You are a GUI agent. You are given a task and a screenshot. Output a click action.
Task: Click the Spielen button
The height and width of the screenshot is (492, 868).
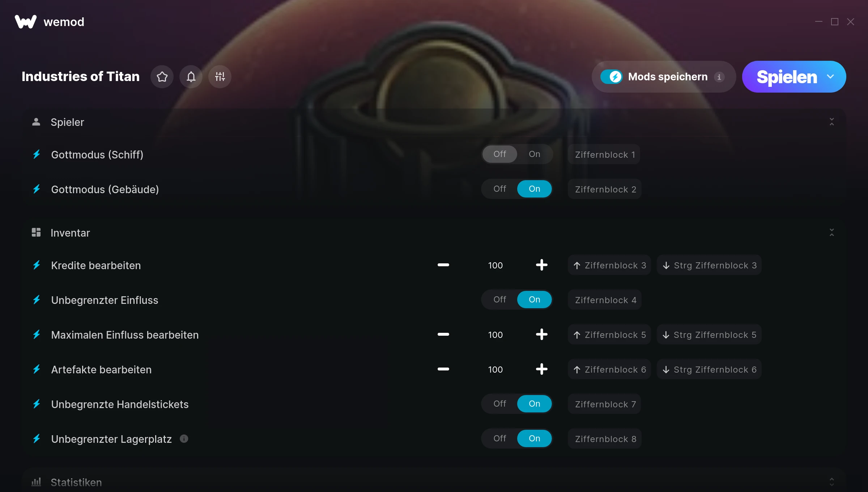[x=787, y=77]
